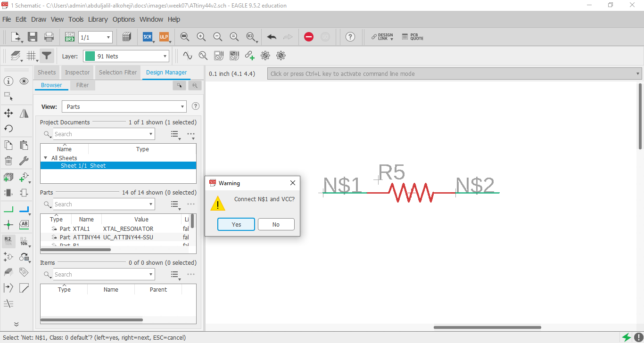The width and height of the screenshot is (644, 343).
Task: Select the Rotate tool
Action: coord(8,128)
